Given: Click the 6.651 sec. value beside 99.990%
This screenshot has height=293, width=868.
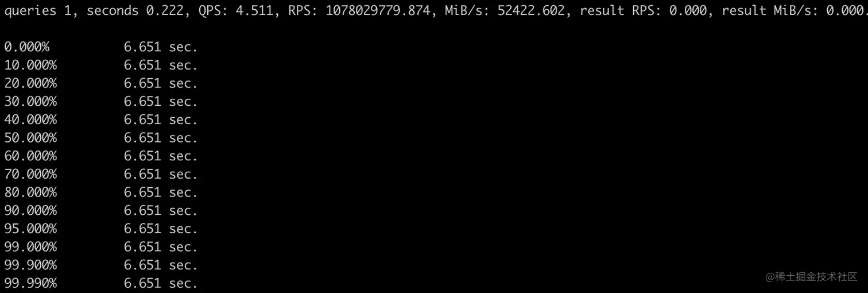Looking at the screenshot, I should (161, 283).
